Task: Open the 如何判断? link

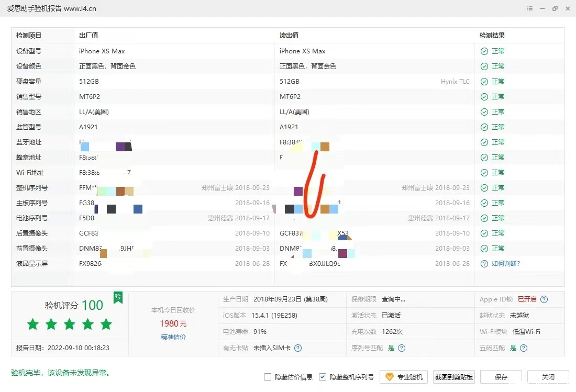Action: 505,264
